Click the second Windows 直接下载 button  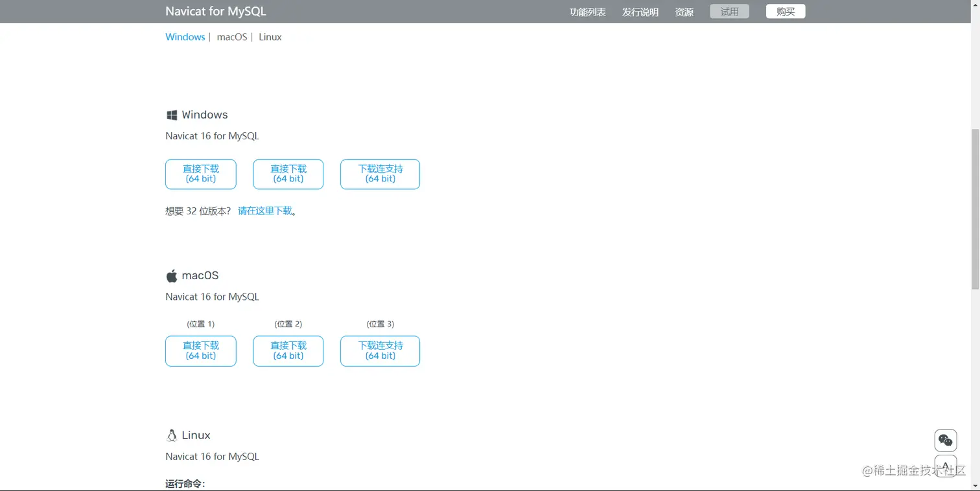(x=288, y=174)
